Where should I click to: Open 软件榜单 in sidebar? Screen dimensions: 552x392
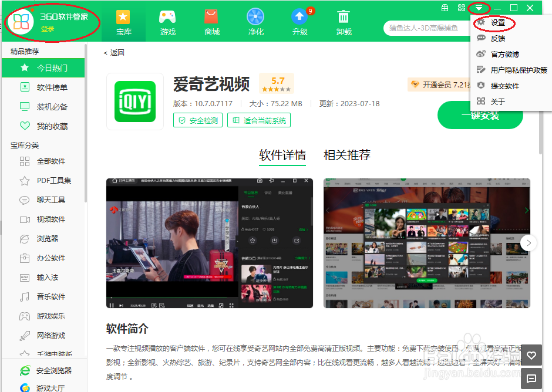43,87
